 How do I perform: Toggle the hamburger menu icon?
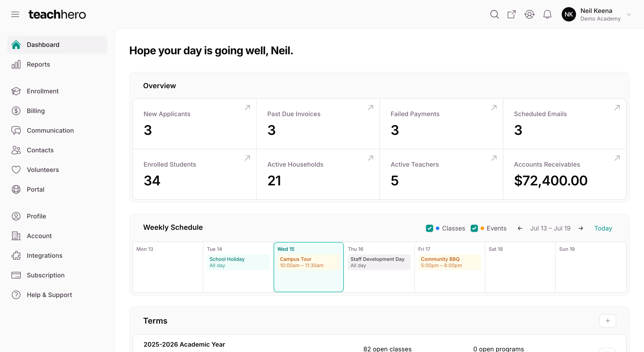tap(15, 14)
